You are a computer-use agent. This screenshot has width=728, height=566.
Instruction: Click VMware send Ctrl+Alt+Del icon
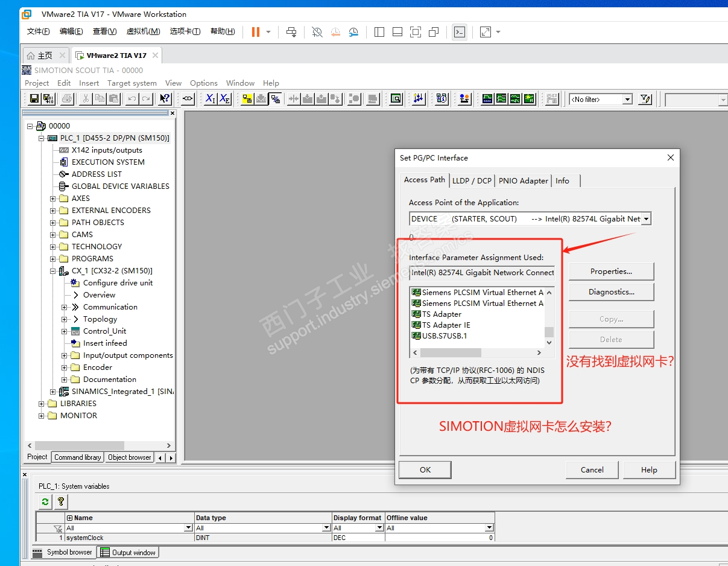(x=291, y=32)
